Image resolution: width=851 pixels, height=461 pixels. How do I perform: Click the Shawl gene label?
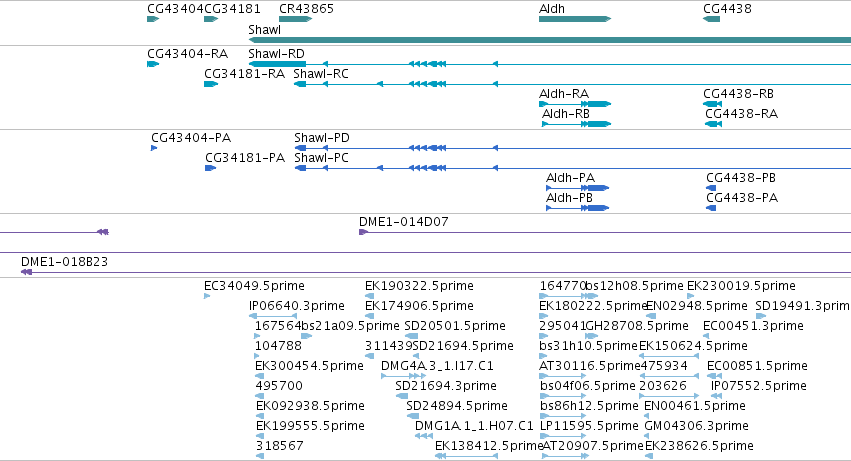264,30
